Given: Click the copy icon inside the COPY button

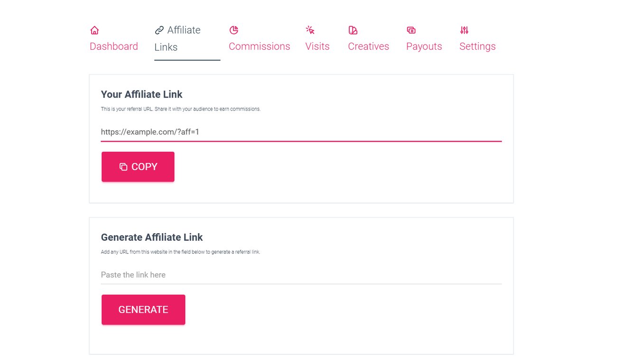Looking at the screenshot, I should pyautogui.click(x=124, y=166).
